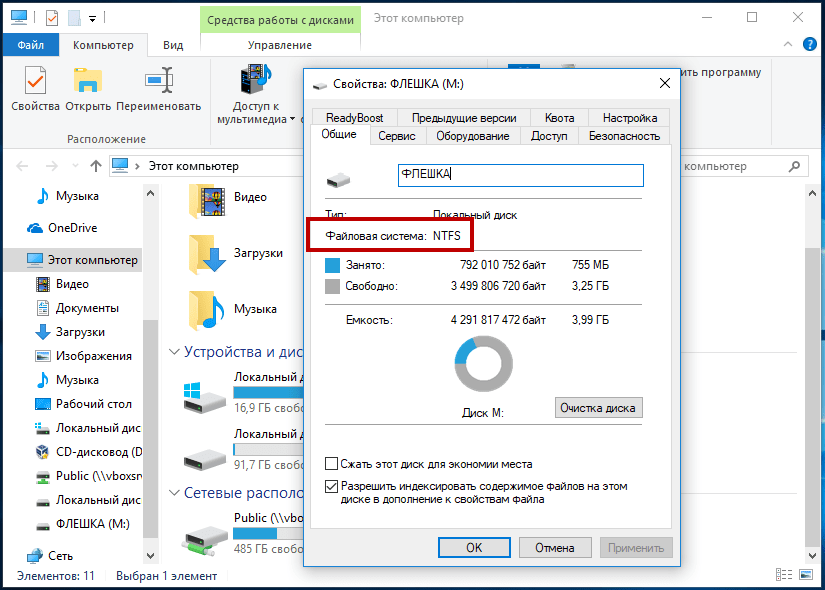Screen dimensions: 825x590
Task: Switch to the Предыдущие версии tab
Action: click(464, 118)
